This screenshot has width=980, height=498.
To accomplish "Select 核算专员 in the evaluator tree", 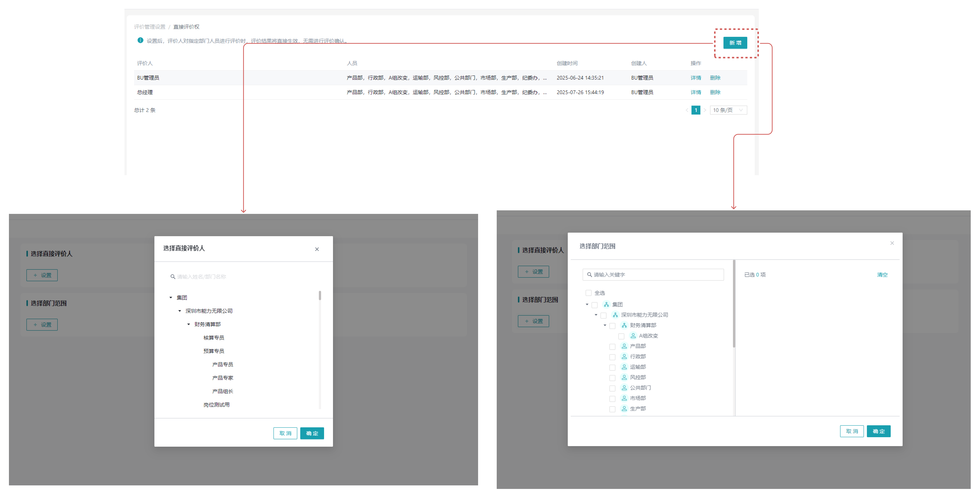I will point(213,338).
